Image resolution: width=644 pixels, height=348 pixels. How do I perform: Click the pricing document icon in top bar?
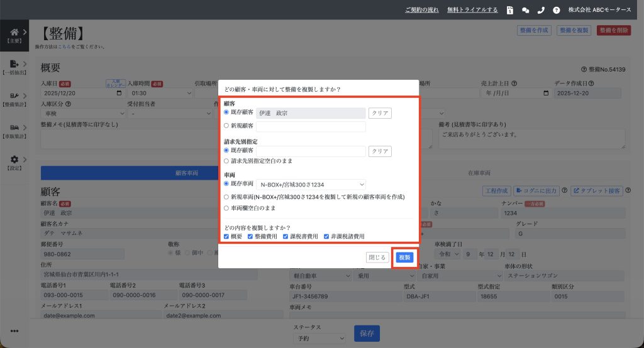tap(510, 10)
